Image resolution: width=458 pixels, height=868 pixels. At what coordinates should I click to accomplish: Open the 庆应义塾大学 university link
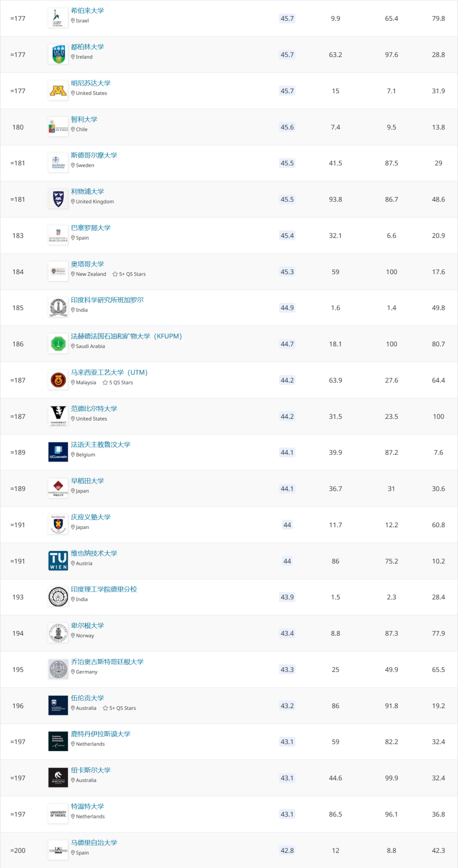pyautogui.click(x=91, y=517)
